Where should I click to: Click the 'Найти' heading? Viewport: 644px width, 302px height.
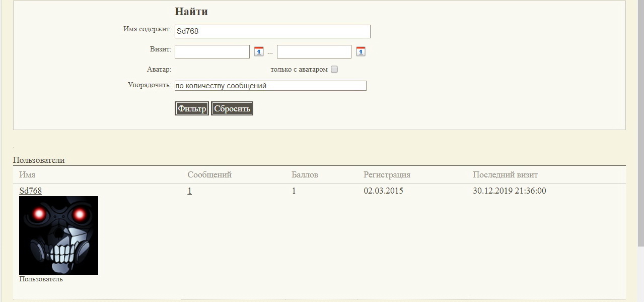coord(191,12)
